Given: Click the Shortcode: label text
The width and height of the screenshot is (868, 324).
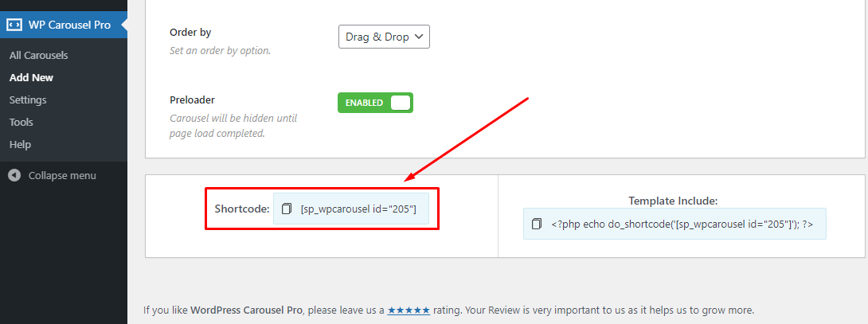Looking at the screenshot, I should point(242,209).
